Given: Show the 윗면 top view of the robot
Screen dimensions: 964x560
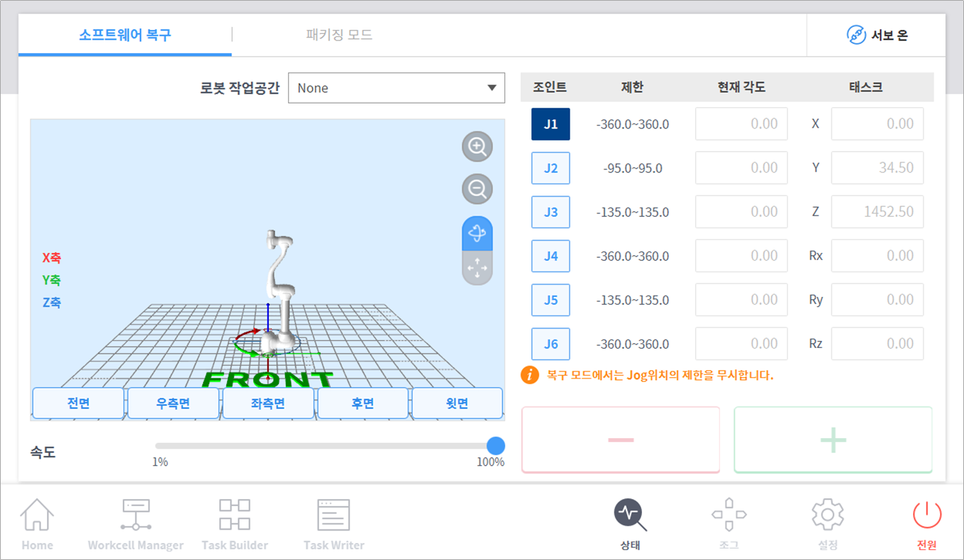Looking at the screenshot, I should pos(457,403).
